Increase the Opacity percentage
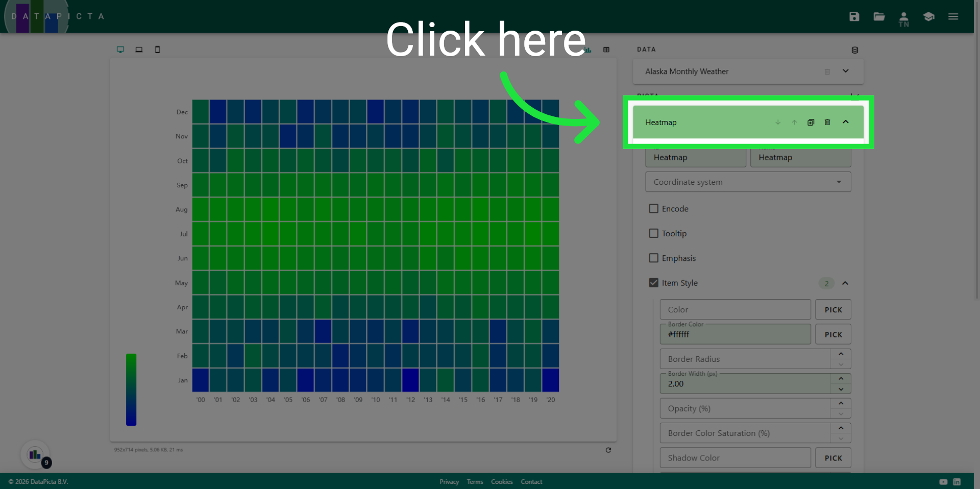The width and height of the screenshot is (980, 489). tap(841, 403)
